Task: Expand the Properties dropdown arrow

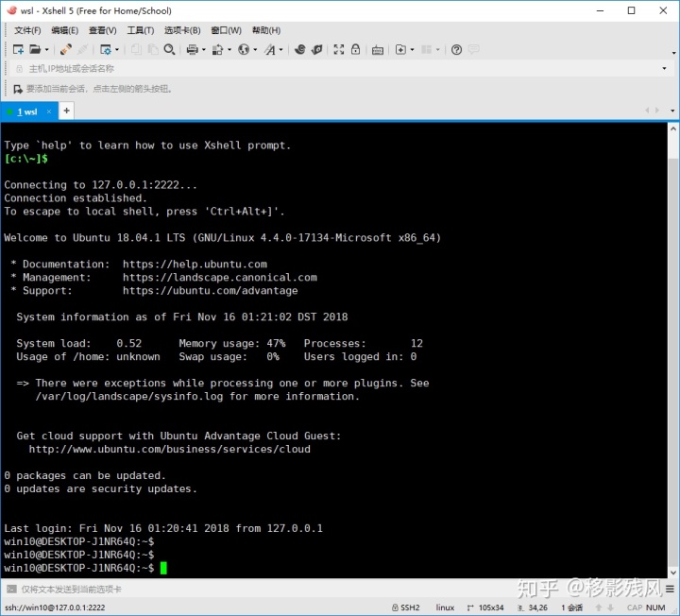Action: [117, 50]
